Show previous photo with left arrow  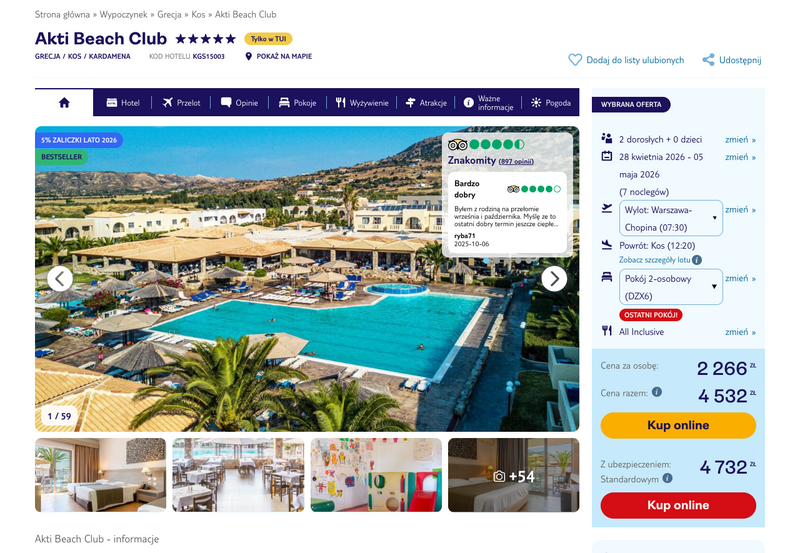point(60,279)
